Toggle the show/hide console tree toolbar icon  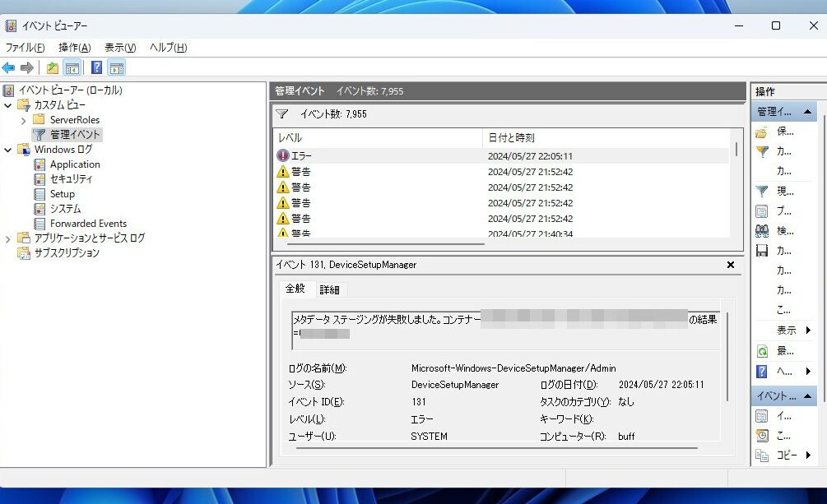pyautogui.click(x=72, y=67)
